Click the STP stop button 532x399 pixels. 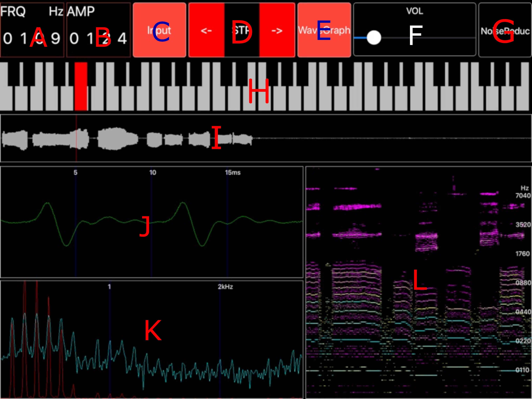242,30
